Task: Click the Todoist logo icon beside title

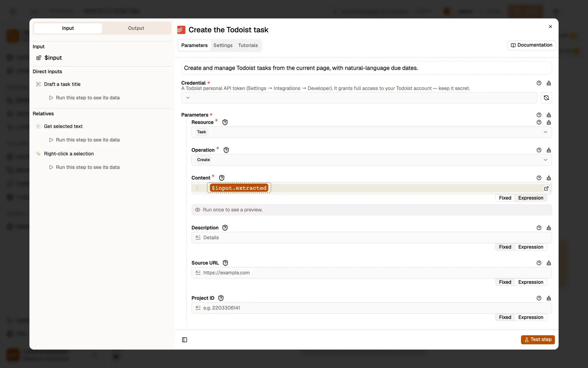Action: [181, 30]
